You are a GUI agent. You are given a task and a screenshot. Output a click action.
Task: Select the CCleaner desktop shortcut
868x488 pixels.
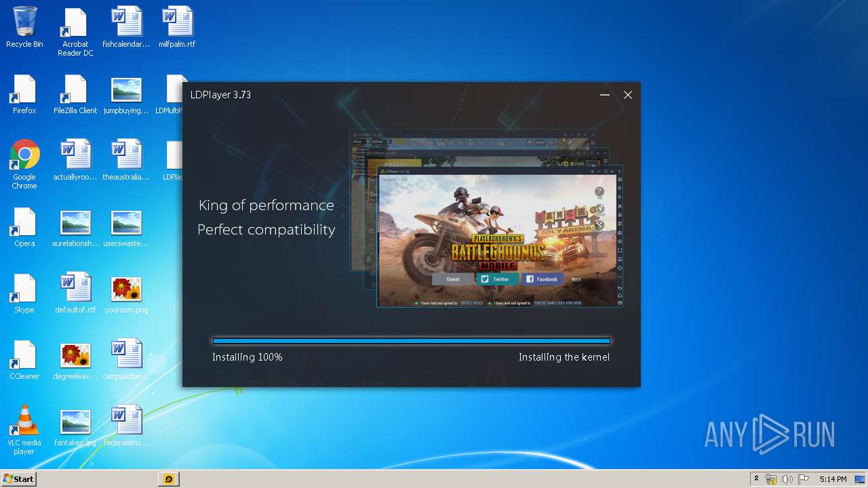(x=24, y=360)
